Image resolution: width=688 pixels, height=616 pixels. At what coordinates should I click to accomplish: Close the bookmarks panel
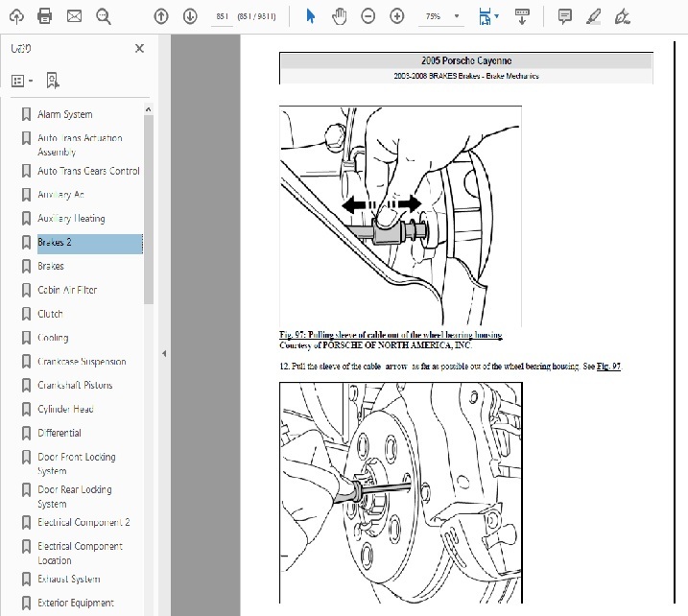pyautogui.click(x=139, y=48)
